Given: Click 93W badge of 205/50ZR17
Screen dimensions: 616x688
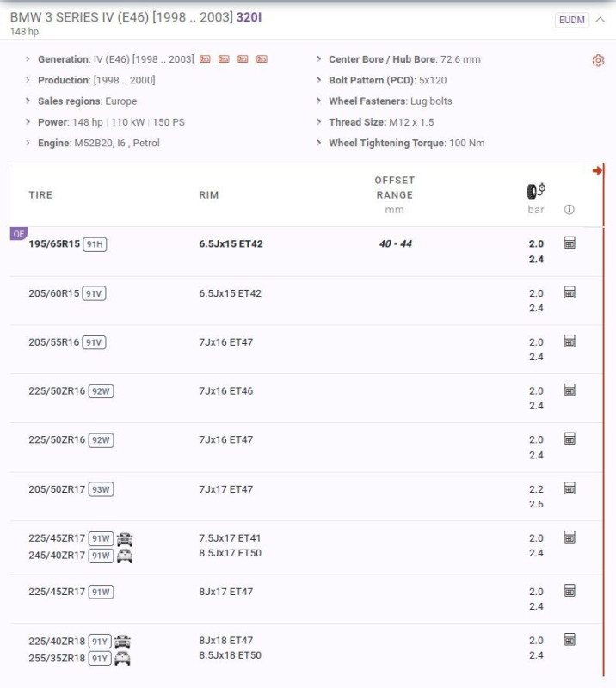Looking at the screenshot, I should click(101, 489).
